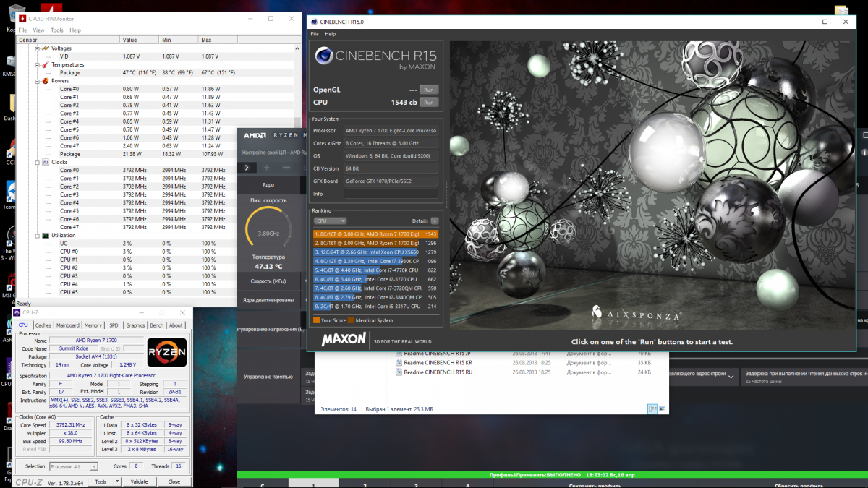Image resolution: width=868 pixels, height=488 pixels.
Task: Collapse the Clocks node in HWMonitor
Action: tap(36, 162)
